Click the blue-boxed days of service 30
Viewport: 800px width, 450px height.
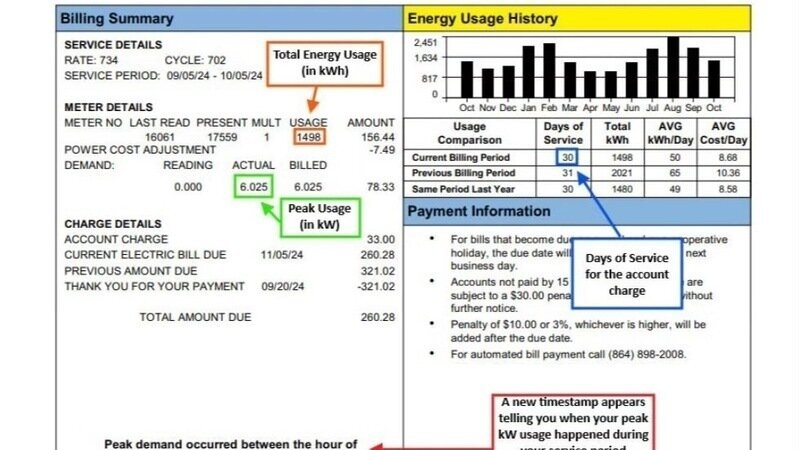coord(565,158)
